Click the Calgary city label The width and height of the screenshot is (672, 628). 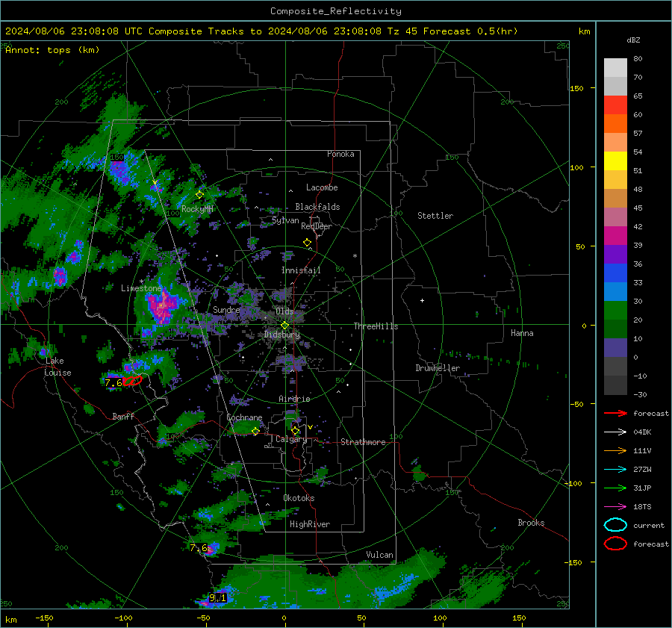click(x=291, y=439)
